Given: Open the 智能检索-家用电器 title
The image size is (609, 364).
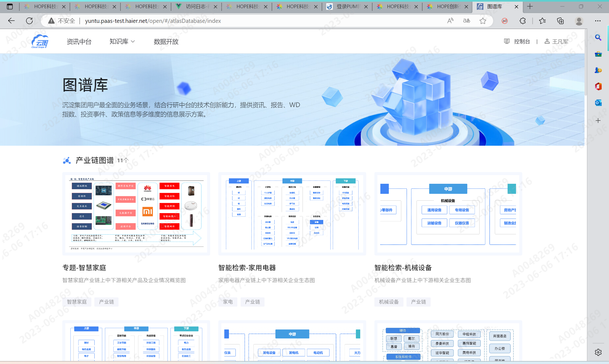Looking at the screenshot, I should (x=247, y=268).
